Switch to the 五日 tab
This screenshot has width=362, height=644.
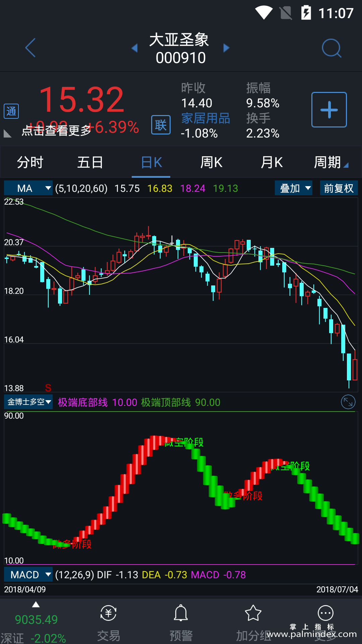coord(90,163)
